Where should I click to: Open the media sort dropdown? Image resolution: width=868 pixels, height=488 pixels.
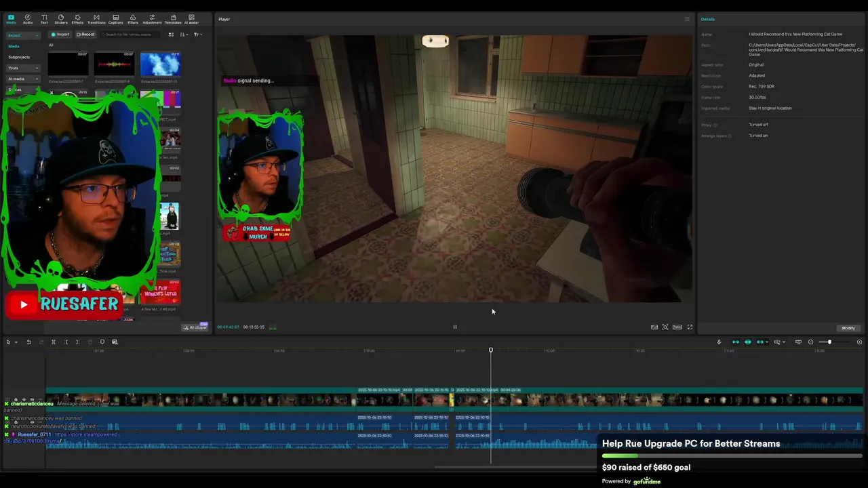184,34
